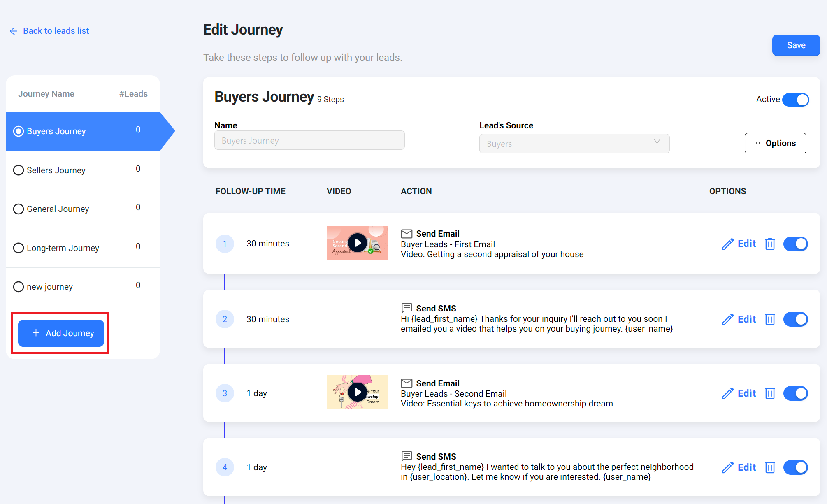Delete step 4 using trash icon
The width and height of the screenshot is (827, 504).
pos(769,467)
